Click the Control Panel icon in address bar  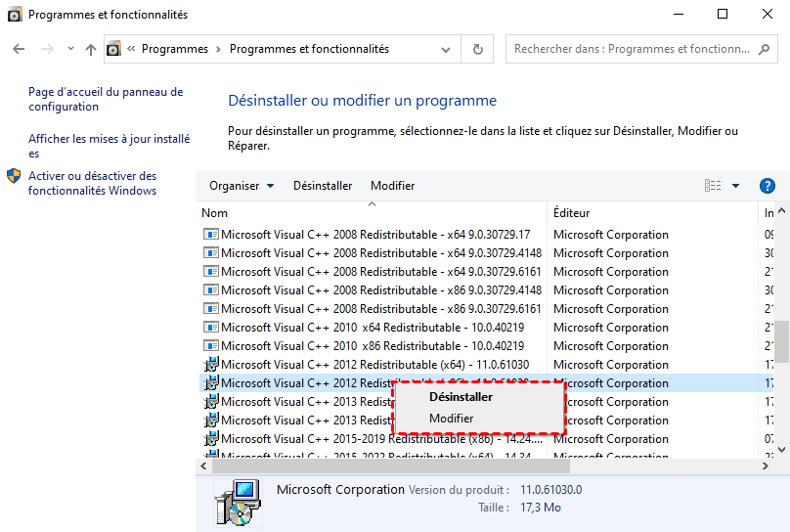coord(113,49)
